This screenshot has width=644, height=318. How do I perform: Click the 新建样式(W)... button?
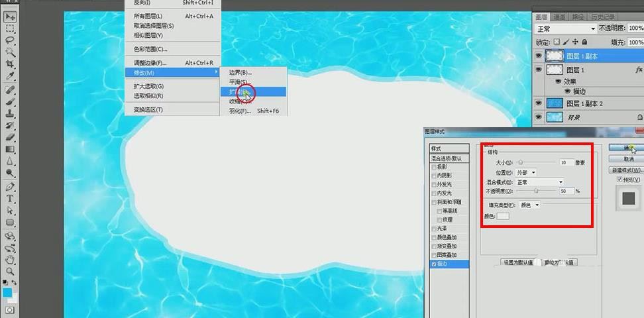click(x=625, y=170)
